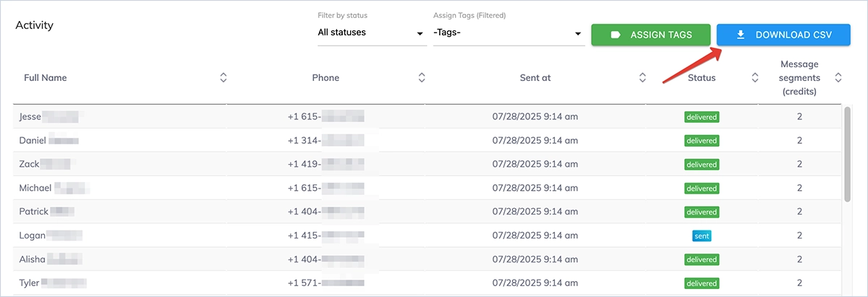Click the delivered badge in Alisha's row
This screenshot has height=297, width=868.
coord(701,259)
